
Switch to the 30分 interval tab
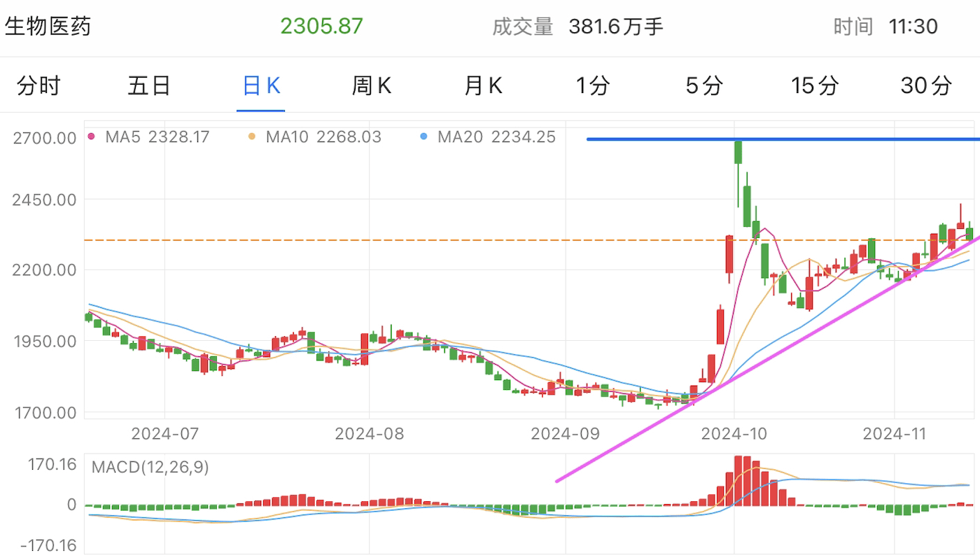[926, 86]
